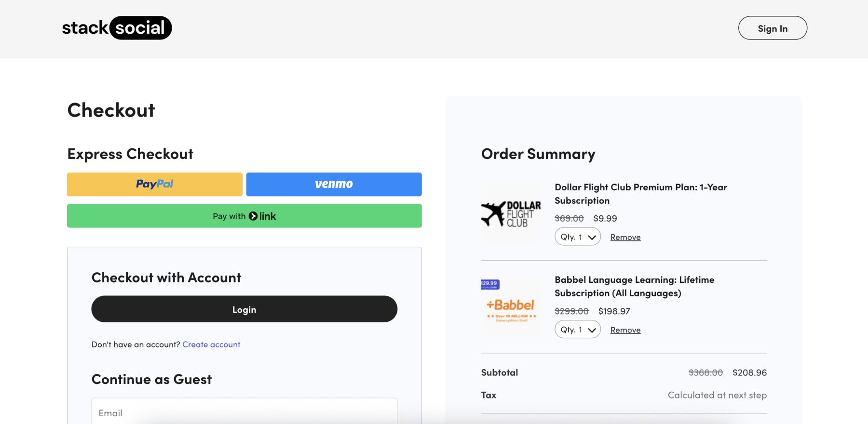The width and height of the screenshot is (868, 424).
Task: Click Dollar Flight Club product thumbnail
Action: 511,214
